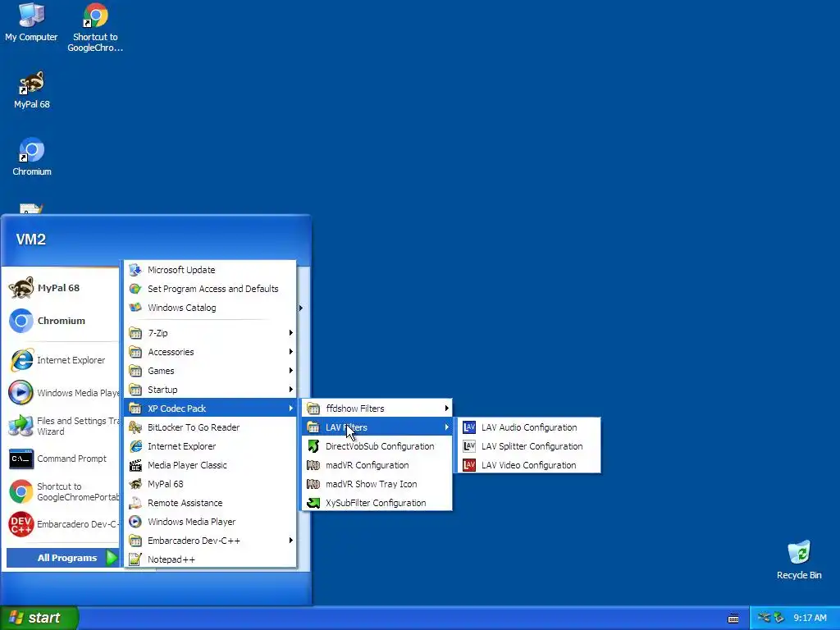This screenshot has width=840, height=630.
Task: Open madVR Configuration
Action: click(x=377, y=465)
